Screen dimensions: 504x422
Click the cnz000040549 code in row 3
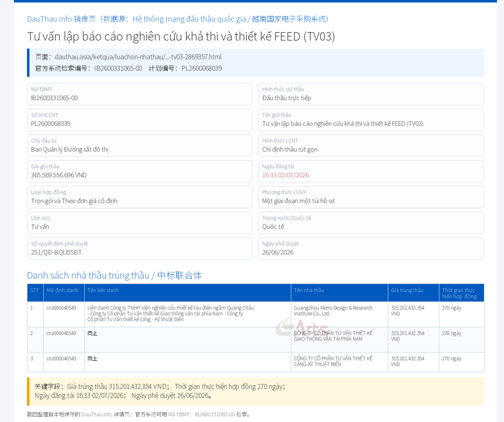pyautogui.click(x=62, y=359)
